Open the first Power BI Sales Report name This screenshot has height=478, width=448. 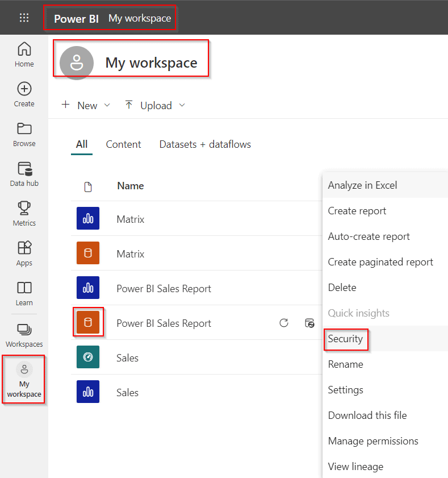[164, 289]
